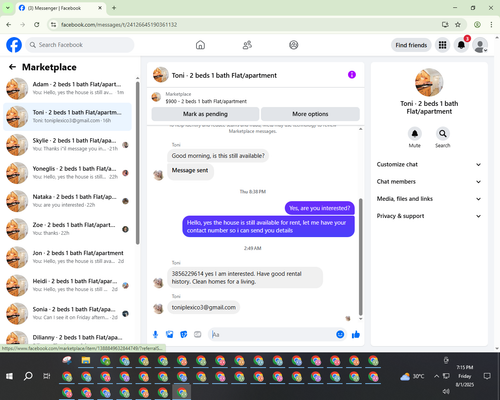Screen dimensions: 500x400
Task: Send a thumbs-up like
Action: point(356,334)
